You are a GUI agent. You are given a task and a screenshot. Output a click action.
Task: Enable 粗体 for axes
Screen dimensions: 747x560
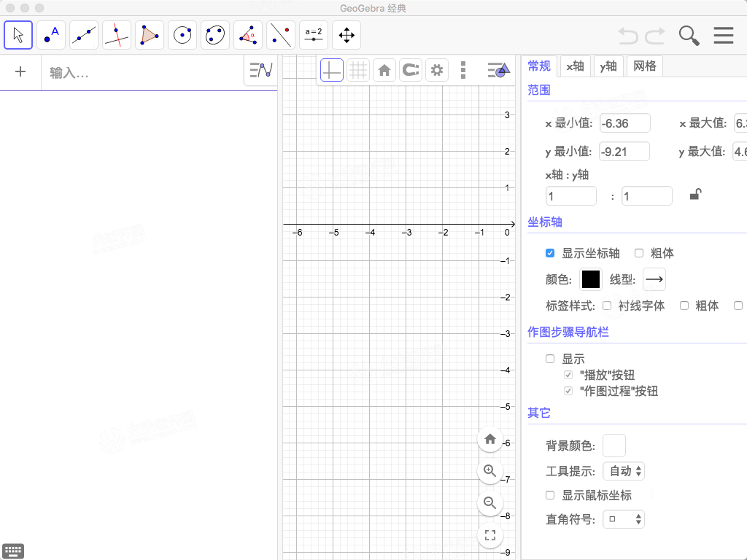click(639, 253)
